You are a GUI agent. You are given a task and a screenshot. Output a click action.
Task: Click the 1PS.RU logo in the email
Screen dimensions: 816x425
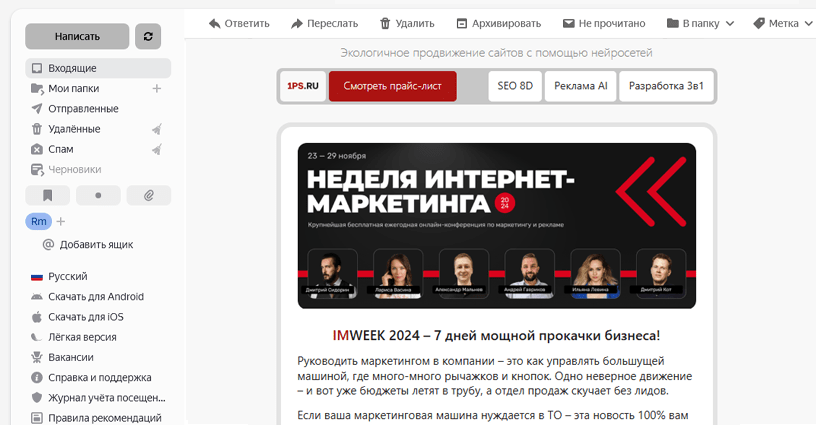point(303,86)
